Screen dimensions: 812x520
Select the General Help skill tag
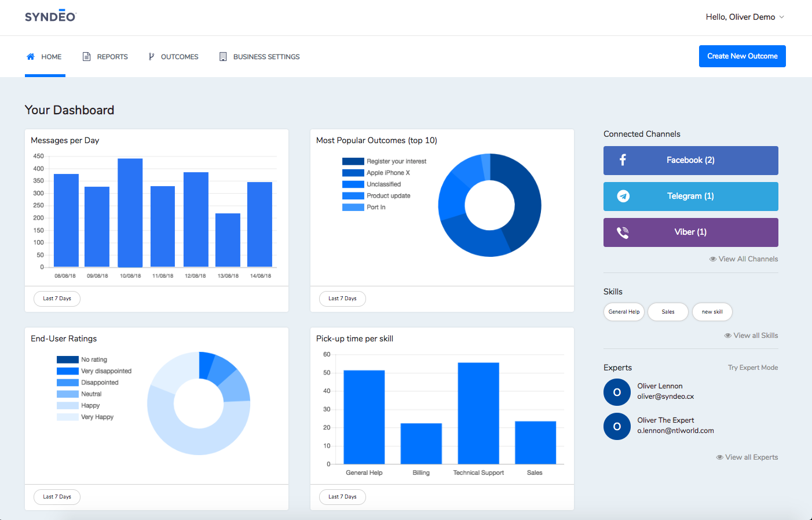pos(624,312)
